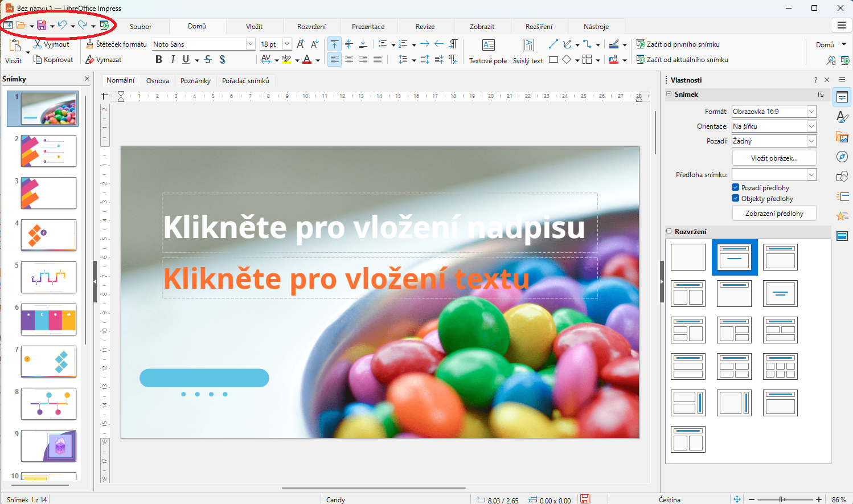Select the Curve drawing tool
The height and width of the screenshot is (504, 853).
(x=567, y=44)
